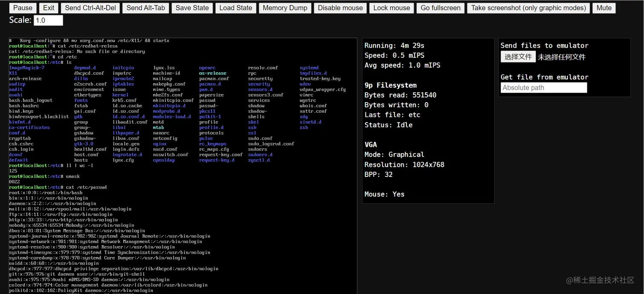Click the 'Mode: Graphical' line
The height and width of the screenshot is (294, 644).
point(394,154)
